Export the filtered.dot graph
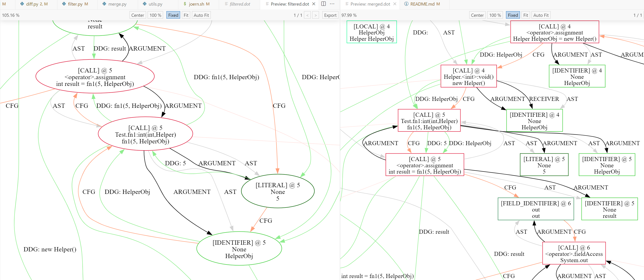This screenshot has width=644, height=280. [x=330, y=15]
